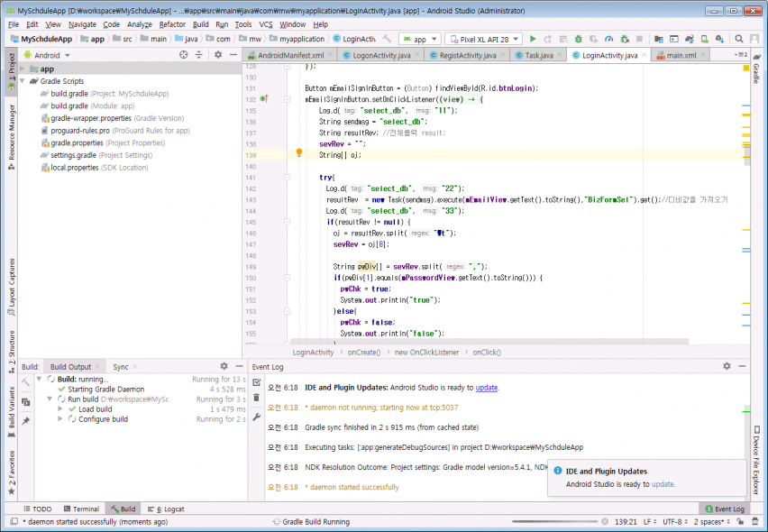Screen dimensions: 768x532
Task: Click the Debug app bug icon
Action: click(579, 39)
